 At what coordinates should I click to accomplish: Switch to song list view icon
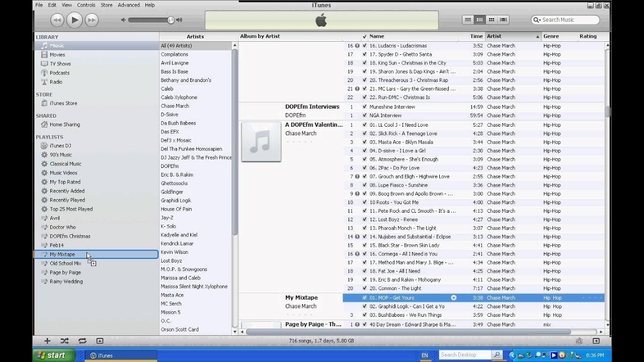pos(468,20)
